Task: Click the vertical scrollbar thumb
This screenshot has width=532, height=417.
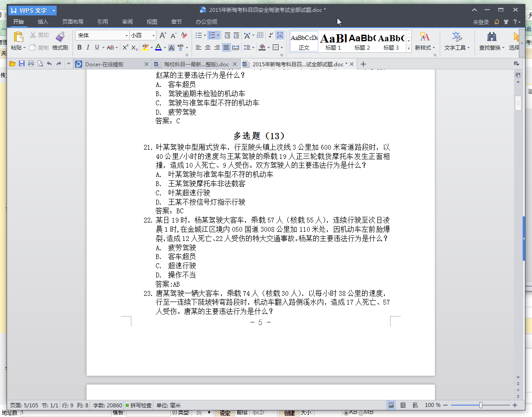Action: click(518, 103)
